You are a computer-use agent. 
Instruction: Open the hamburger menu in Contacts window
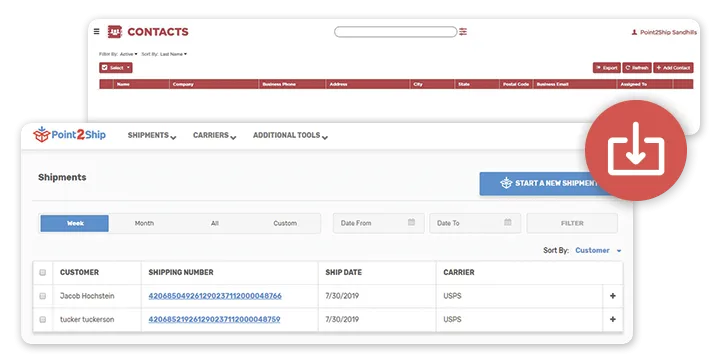coord(96,32)
